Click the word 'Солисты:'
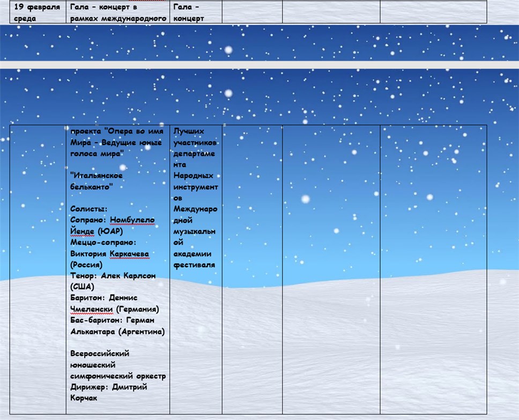 88,209
